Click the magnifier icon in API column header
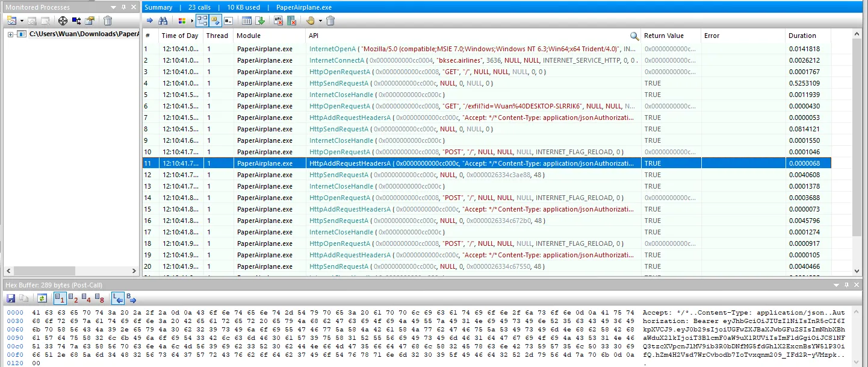Viewport: 868px width, 367px height. click(634, 36)
